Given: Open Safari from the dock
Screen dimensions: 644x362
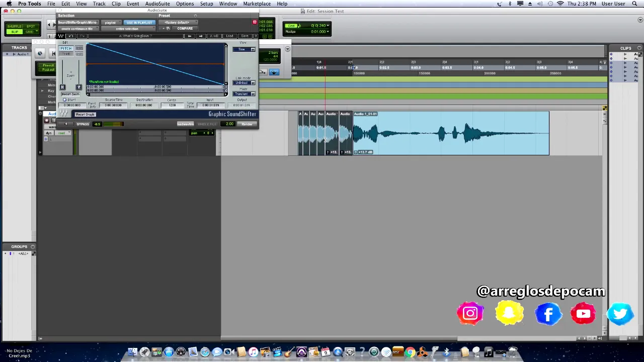Looking at the screenshot, I should pyautogui.click(x=205, y=352).
